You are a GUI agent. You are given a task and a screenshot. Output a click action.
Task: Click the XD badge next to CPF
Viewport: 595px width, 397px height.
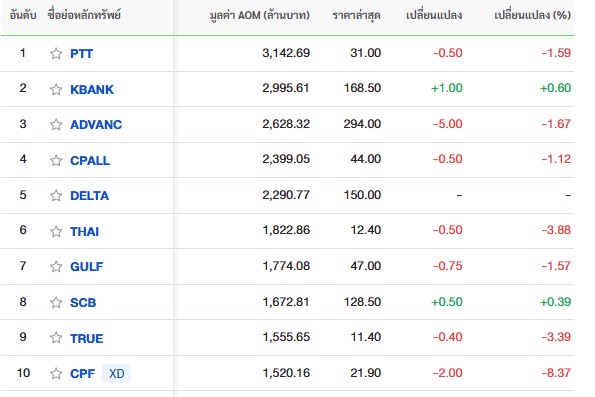pyautogui.click(x=116, y=373)
